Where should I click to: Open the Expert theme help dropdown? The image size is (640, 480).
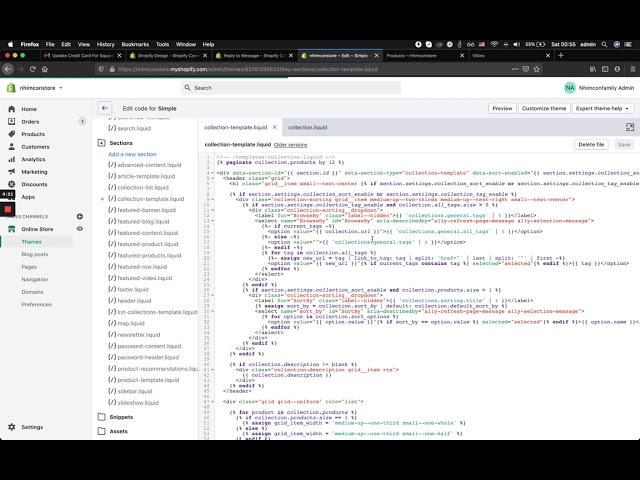pyautogui.click(x=602, y=108)
